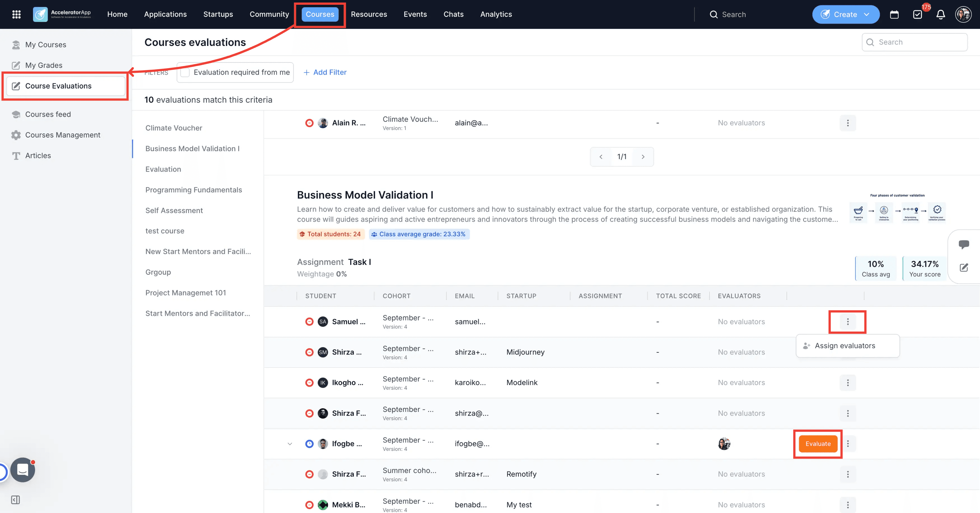Switch to the Analytics tab

[496, 15]
